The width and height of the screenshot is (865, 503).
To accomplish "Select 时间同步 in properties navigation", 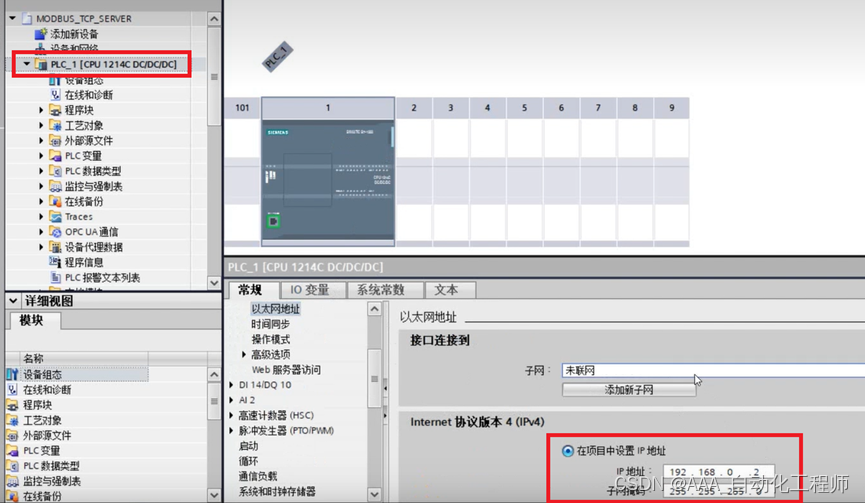I will 270,324.
